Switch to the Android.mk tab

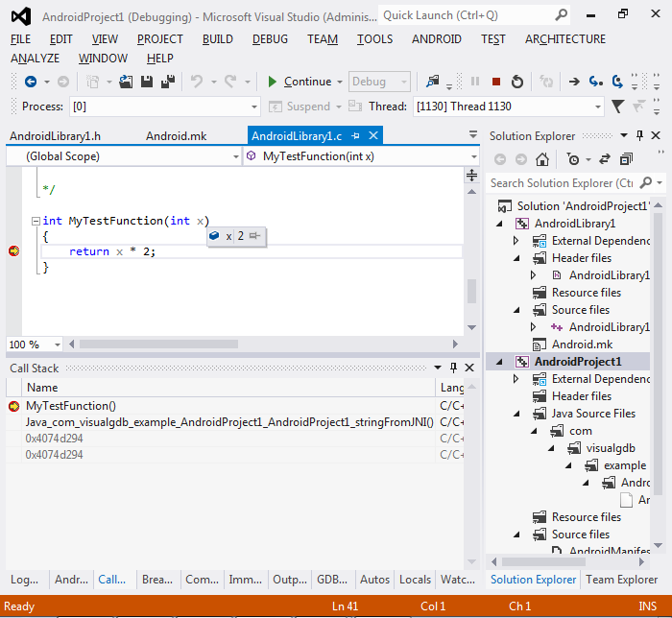(x=176, y=136)
